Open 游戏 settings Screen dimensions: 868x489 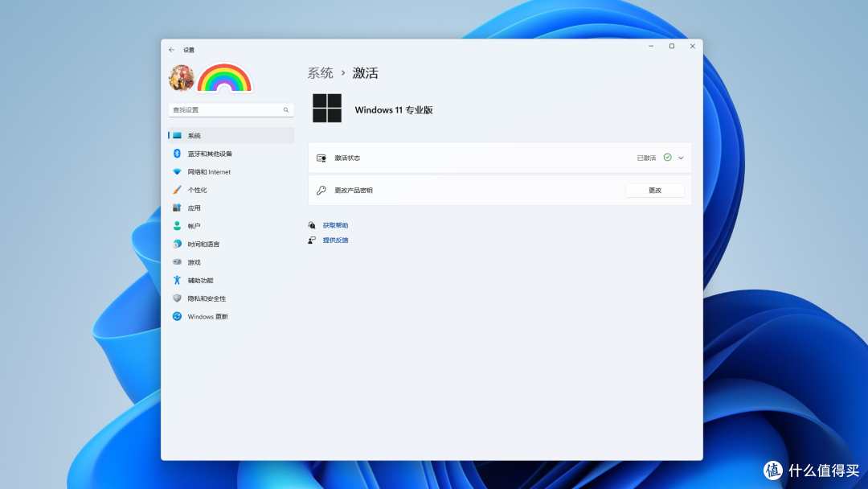tap(231, 262)
